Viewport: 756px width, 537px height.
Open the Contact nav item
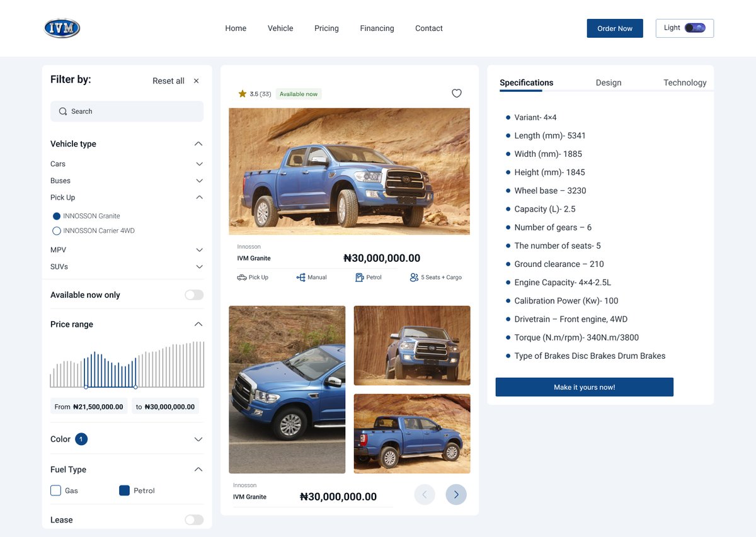tap(429, 28)
